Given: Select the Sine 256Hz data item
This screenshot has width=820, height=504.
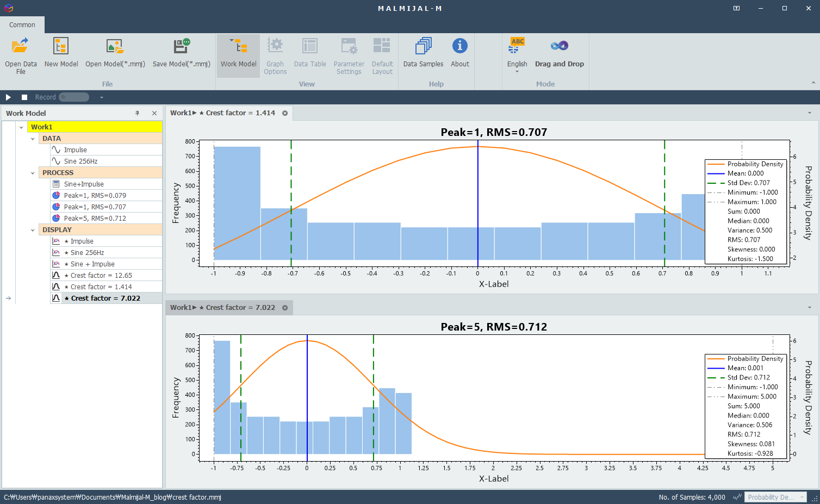Looking at the screenshot, I should tap(106, 161).
